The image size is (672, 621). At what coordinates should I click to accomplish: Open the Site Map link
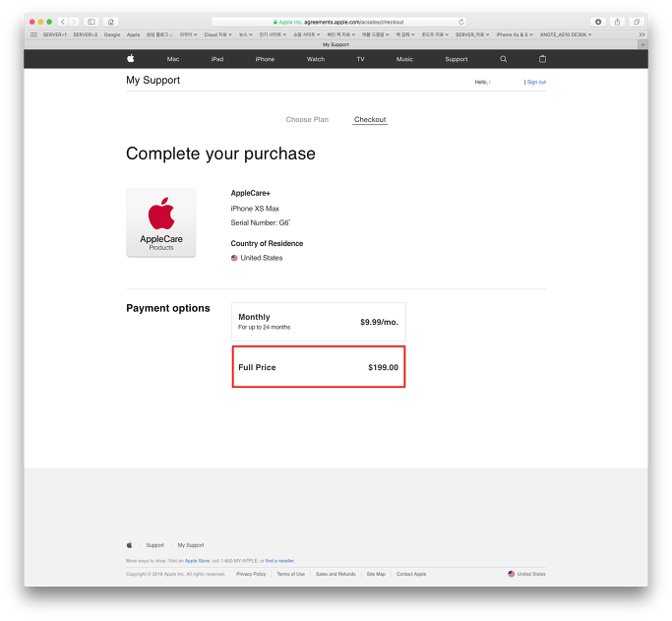pos(376,574)
